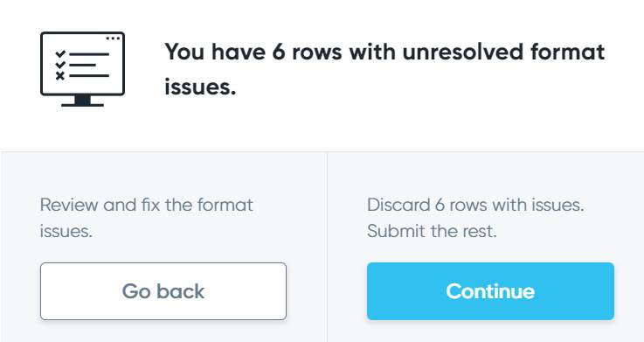Screen dimensions: 644x342
Task: Click Continue to discard rows and submit
Action: tap(490, 291)
